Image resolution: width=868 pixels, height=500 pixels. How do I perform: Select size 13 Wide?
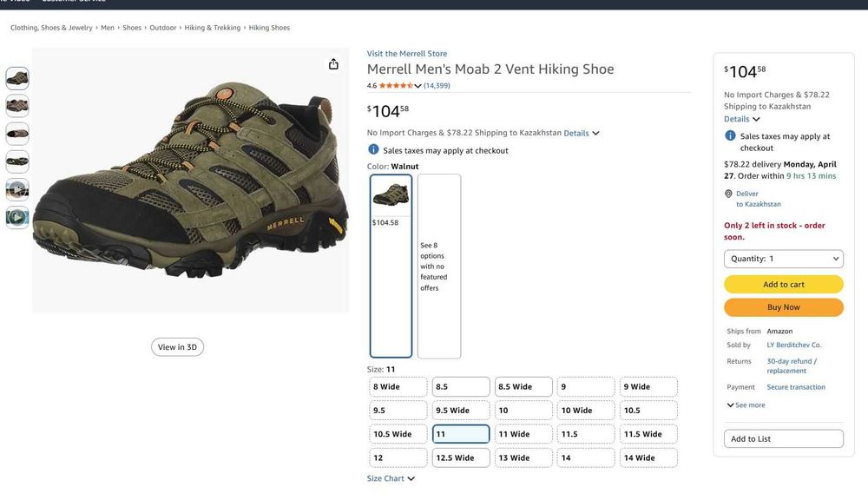click(523, 458)
